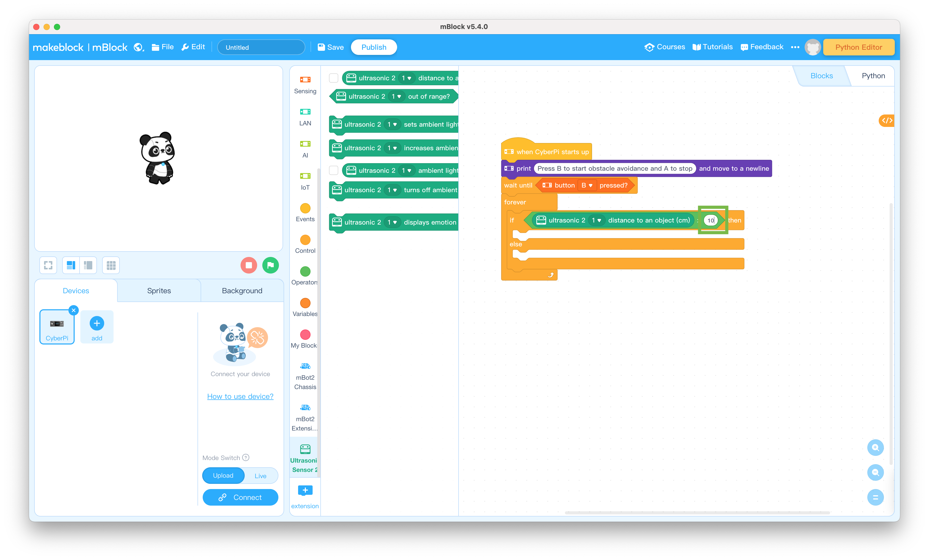
Task: Open the Edit menu
Action: coord(193,47)
